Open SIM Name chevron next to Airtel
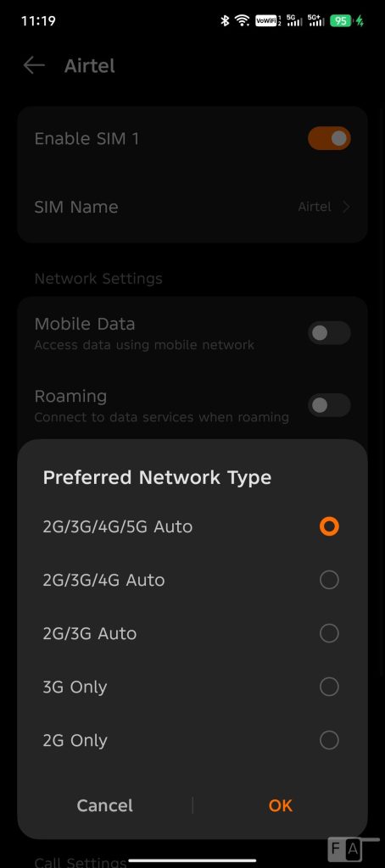This screenshot has width=385, height=868. 346,207
